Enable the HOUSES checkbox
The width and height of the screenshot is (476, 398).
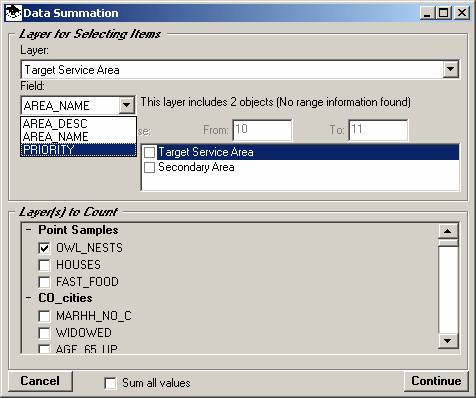click(44, 265)
